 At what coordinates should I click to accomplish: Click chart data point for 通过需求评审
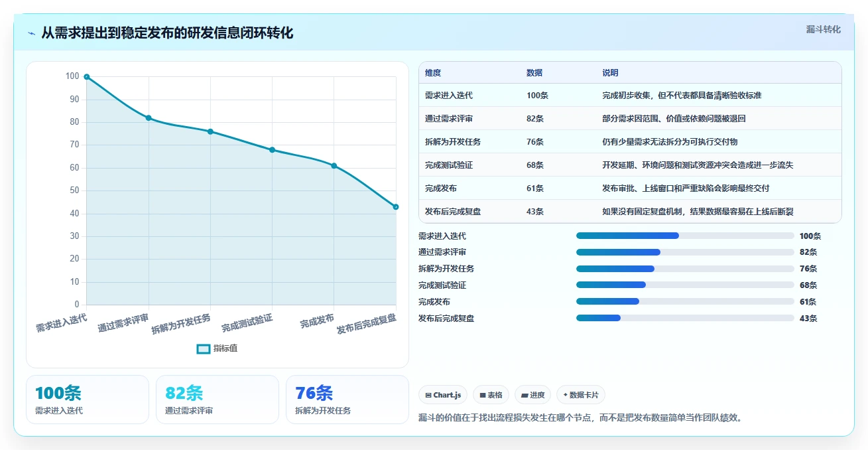(x=149, y=118)
